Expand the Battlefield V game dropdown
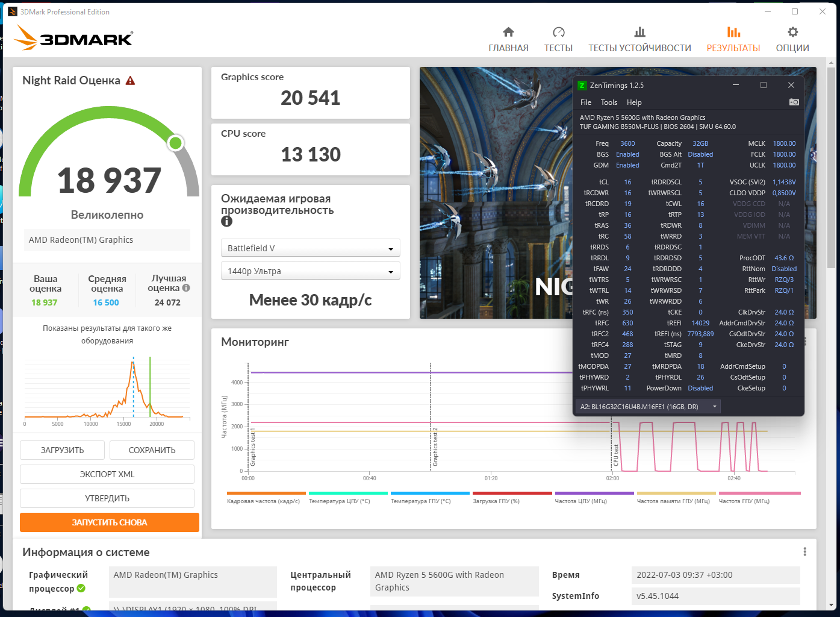Viewport: 840px width, 617px height. click(310, 248)
